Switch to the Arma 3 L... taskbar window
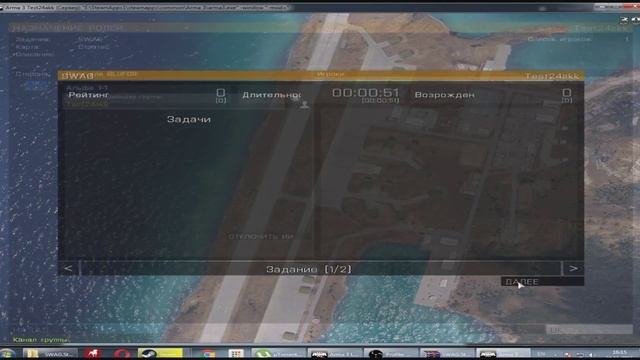 tap(335, 354)
